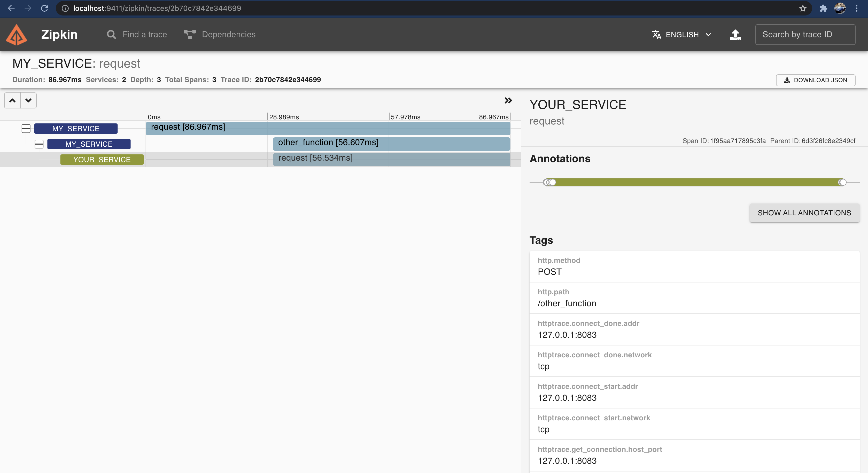The height and width of the screenshot is (473, 868).
Task: Click the upload JSON icon
Action: point(735,34)
